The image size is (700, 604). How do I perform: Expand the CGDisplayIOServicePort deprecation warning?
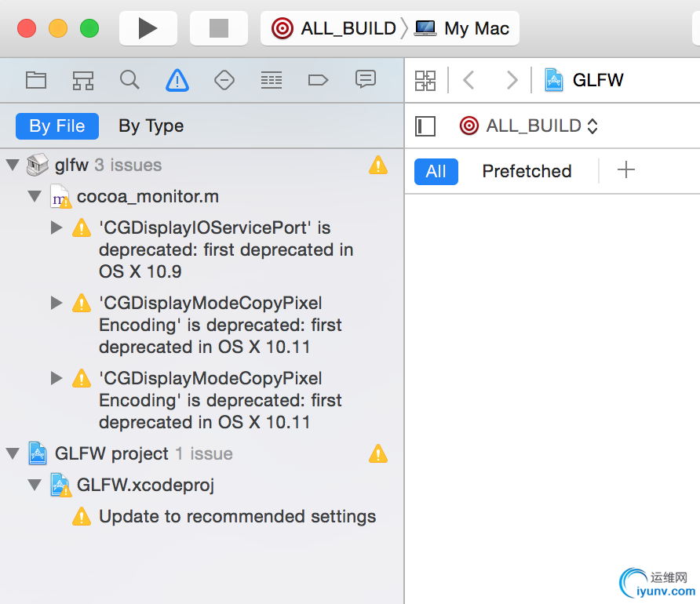[x=57, y=227]
